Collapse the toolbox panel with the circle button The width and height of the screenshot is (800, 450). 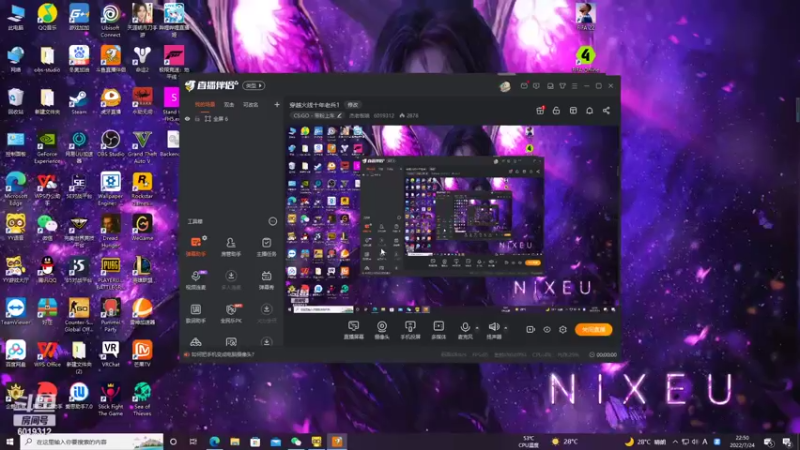pos(272,221)
